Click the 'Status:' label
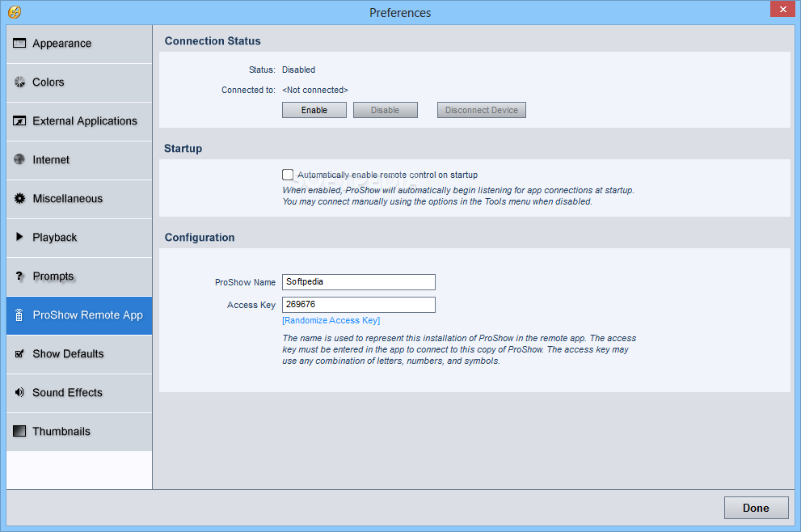 tap(262, 70)
